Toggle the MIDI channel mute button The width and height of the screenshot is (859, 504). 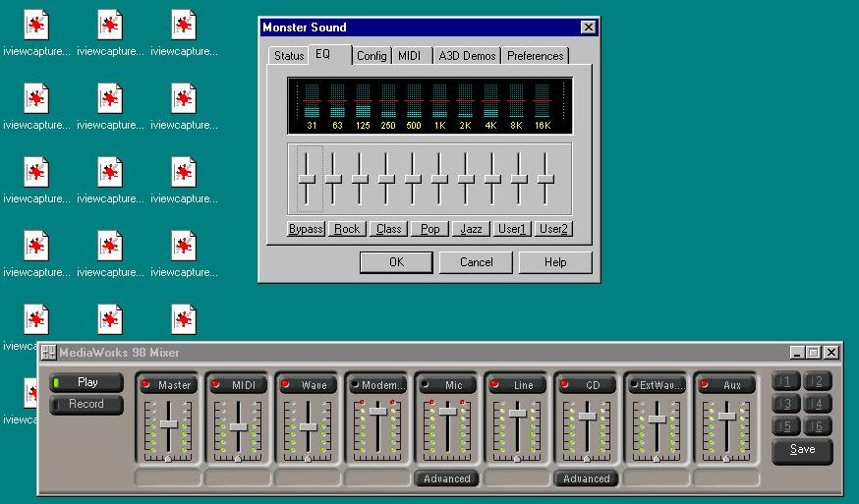(x=238, y=384)
